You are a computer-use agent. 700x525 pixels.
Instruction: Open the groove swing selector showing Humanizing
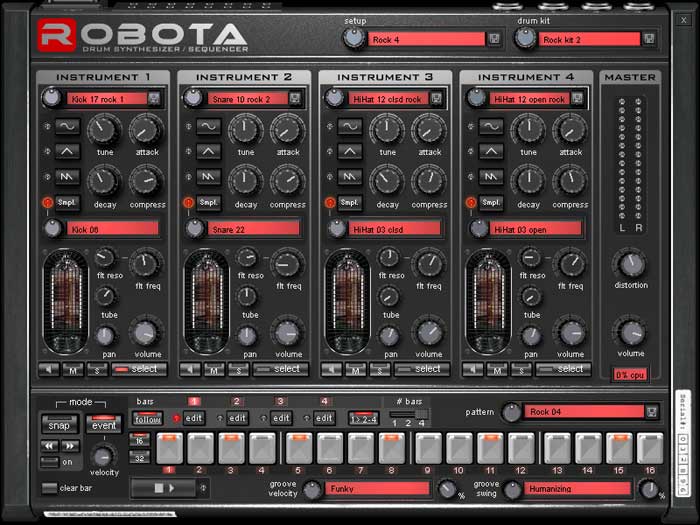(x=578, y=488)
